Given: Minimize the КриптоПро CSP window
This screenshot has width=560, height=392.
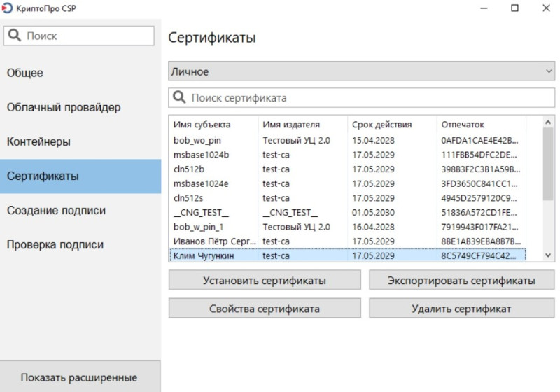Looking at the screenshot, I should [484, 8].
